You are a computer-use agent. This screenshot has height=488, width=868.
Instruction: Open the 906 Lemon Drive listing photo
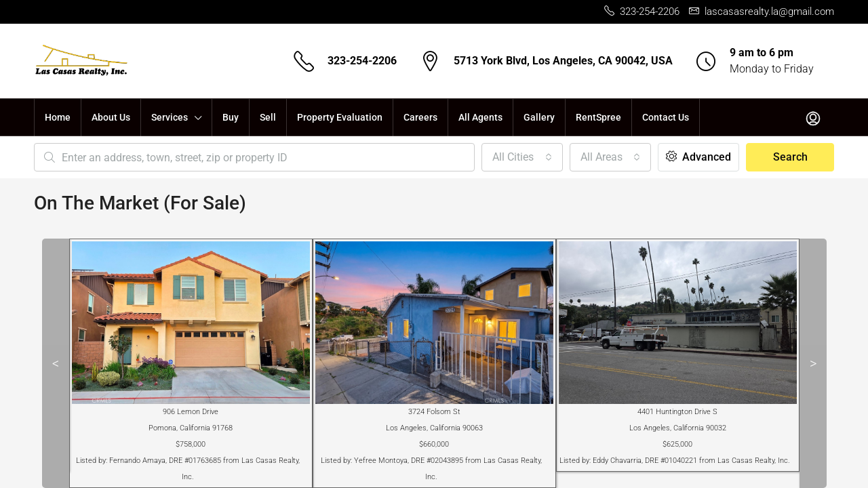[x=191, y=323]
